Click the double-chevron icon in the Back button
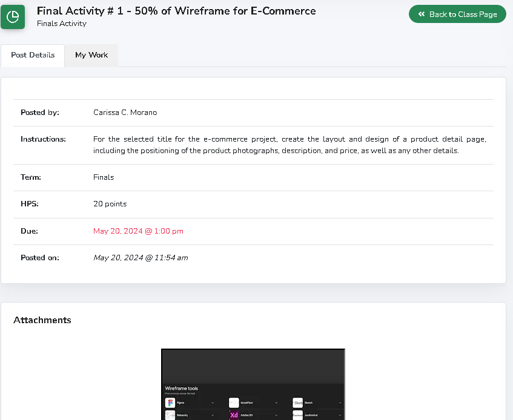The width and height of the screenshot is (513, 420). point(422,14)
